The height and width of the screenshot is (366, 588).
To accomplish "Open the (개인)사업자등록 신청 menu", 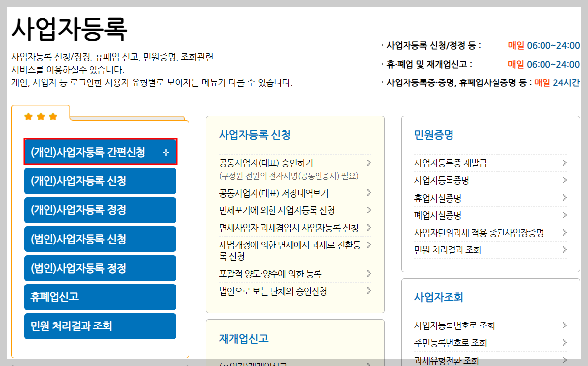I will [100, 181].
